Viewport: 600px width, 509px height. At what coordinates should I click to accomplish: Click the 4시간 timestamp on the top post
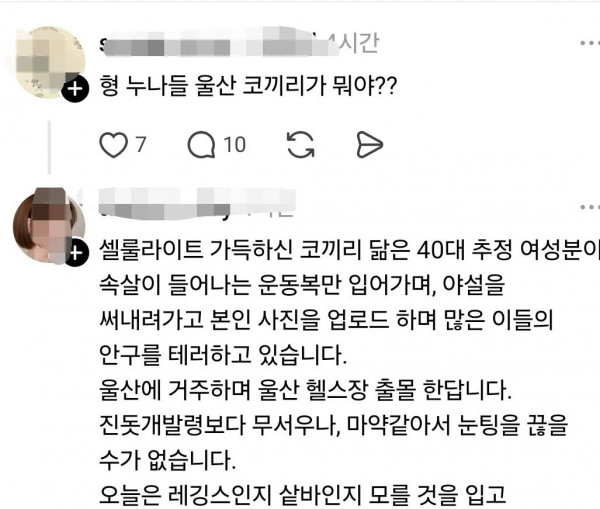point(354,43)
